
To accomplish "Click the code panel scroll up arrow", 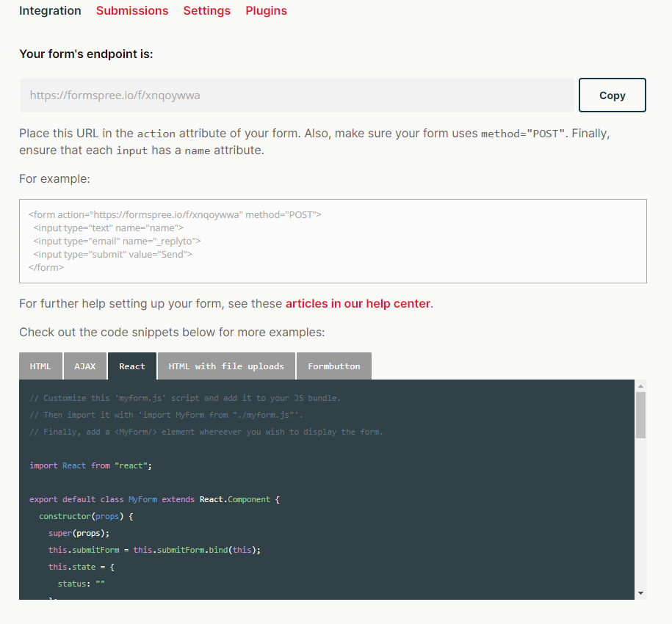I will click(x=640, y=386).
